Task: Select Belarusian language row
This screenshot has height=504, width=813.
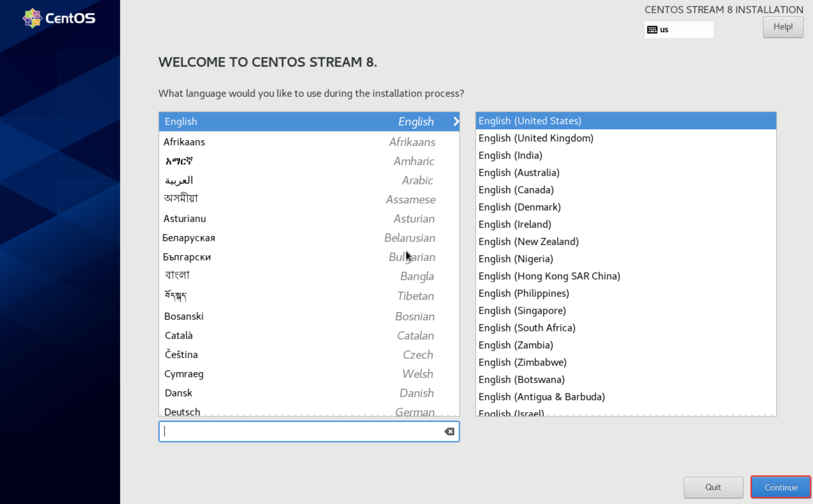Action: click(x=309, y=238)
